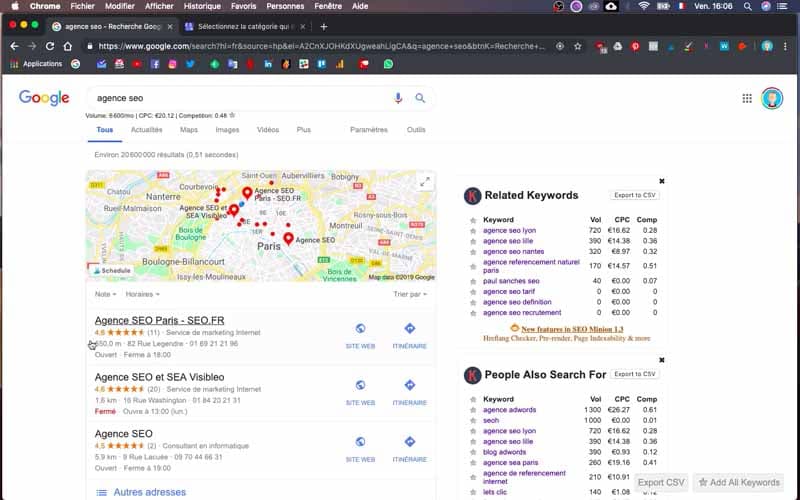
Task: Star the keyword paul sanches seo
Action: point(473,282)
